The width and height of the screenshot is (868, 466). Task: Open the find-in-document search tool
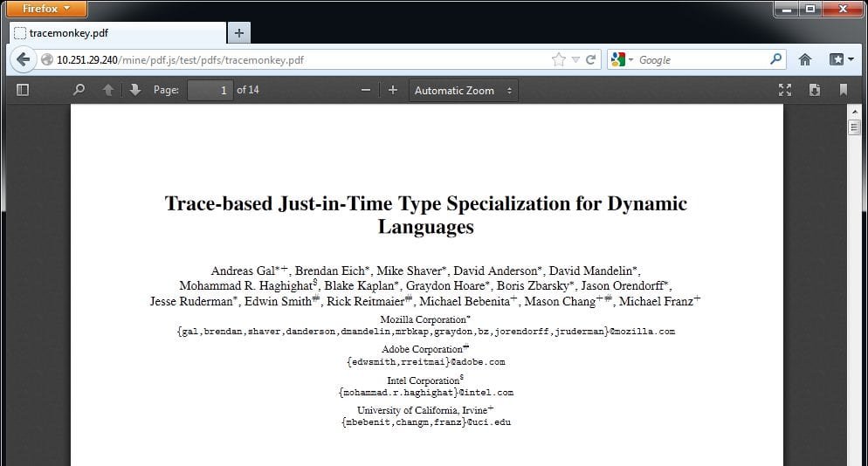click(x=79, y=90)
